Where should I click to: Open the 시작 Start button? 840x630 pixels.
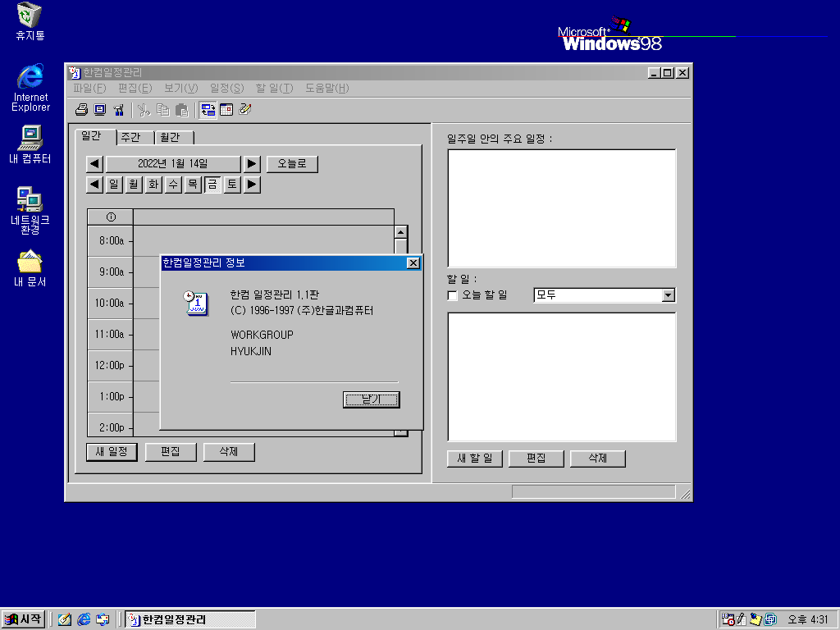point(23,619)
